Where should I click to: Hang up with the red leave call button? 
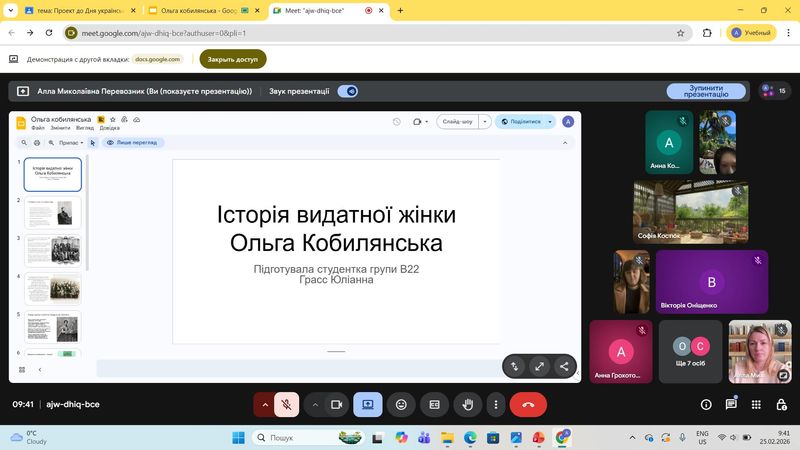[x=528, y=404]
